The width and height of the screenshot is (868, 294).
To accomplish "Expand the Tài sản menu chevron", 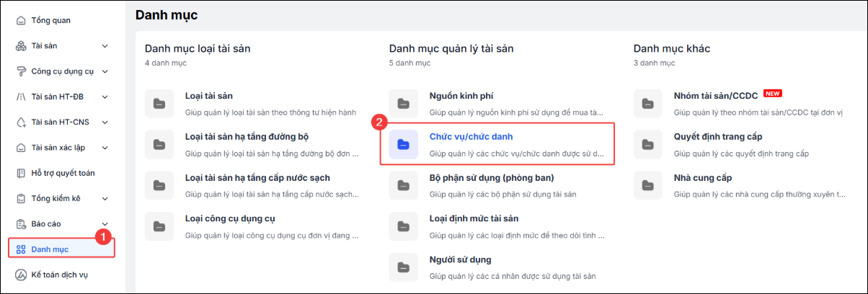I will tap(105, 46).
